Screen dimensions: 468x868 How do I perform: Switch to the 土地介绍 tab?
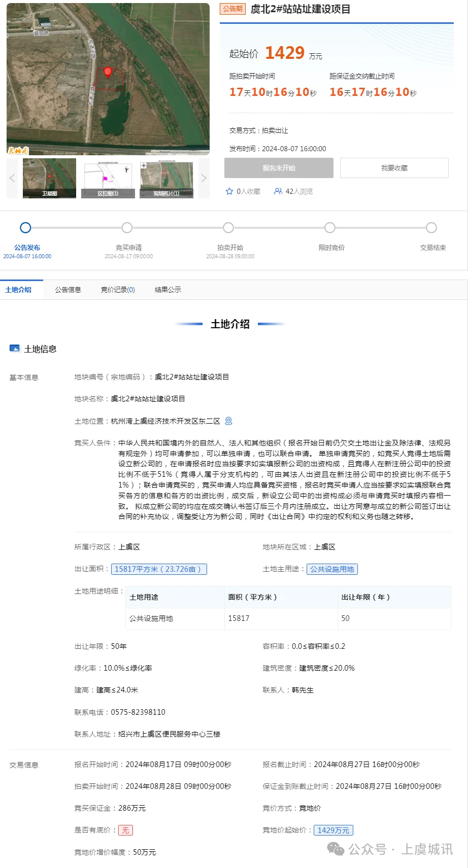pos(18,290)
